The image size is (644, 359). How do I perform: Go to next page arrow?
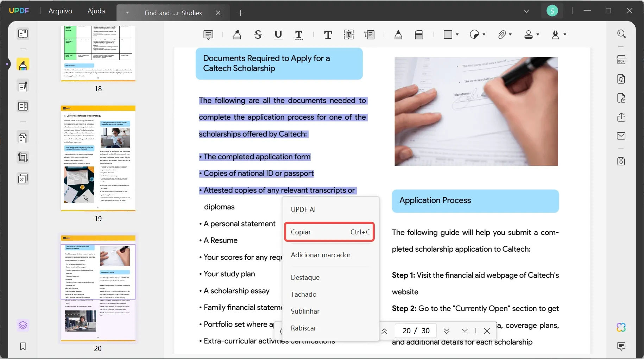coord(447,331)
